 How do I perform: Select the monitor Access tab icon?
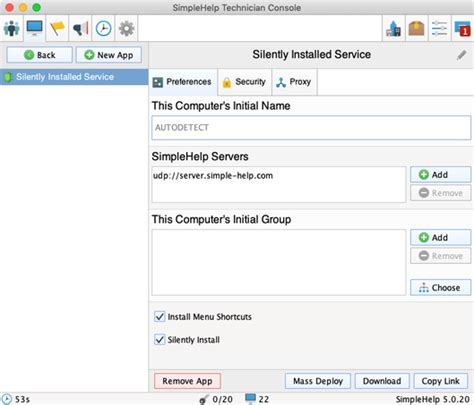pos(35,28)
